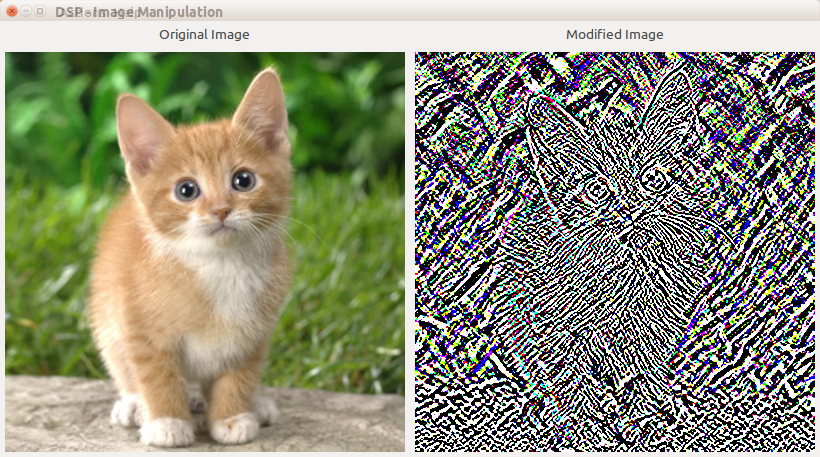The height and width of the screenshot is (457, 820).
Task: Click the kitten's right-side eye in original photo
Action: tap(243, 180)
